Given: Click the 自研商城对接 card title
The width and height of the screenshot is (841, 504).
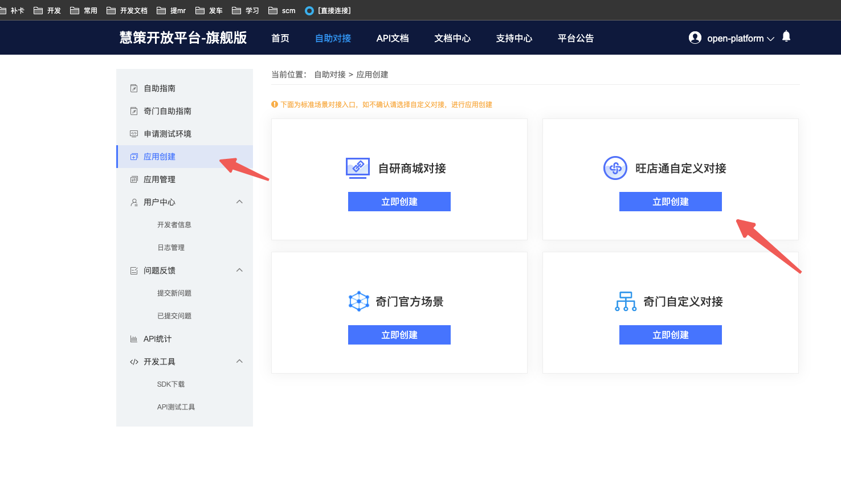Looking at the screenshot, I should coord(412,169).
